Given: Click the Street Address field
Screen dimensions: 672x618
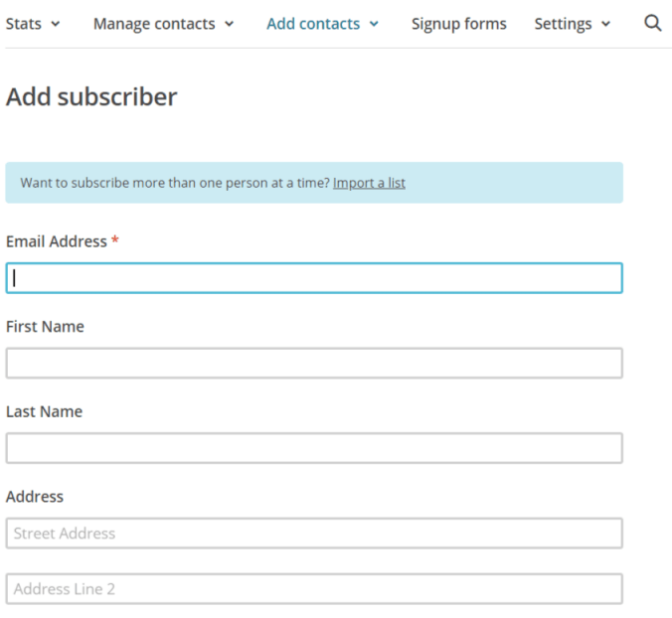Looking at the screenshot, I should [x=314, y=534].
